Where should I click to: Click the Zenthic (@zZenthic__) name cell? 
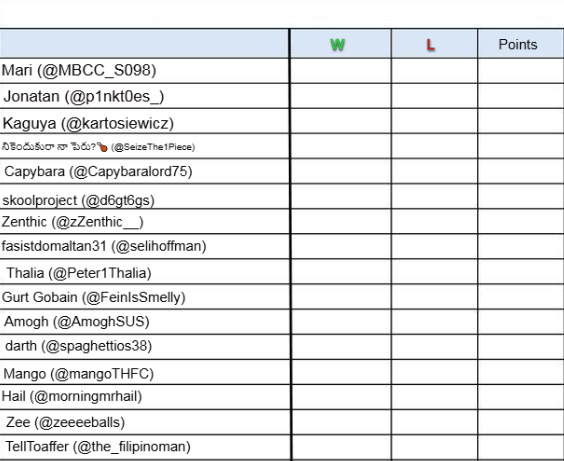tap(144, 222)
